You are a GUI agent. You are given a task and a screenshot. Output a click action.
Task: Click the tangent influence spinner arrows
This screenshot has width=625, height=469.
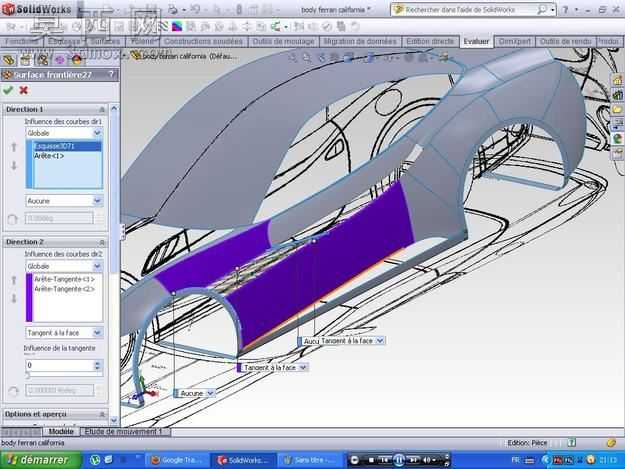tap(98, 365)
